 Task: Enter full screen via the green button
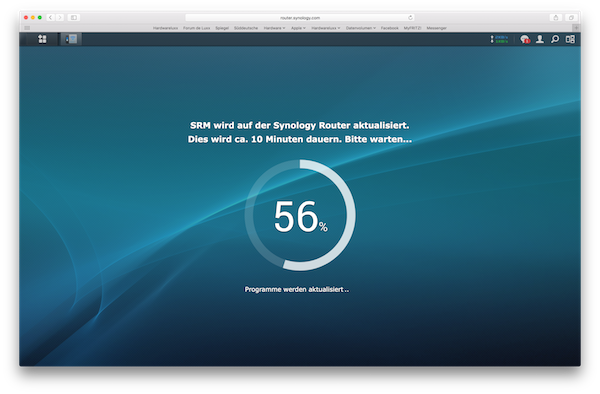pyautogui.click(x=40, y=18)
